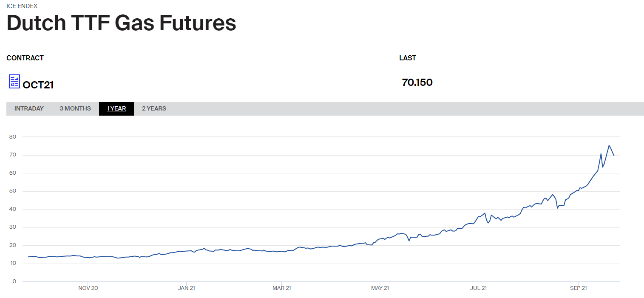Choose the JUL 21 x-axis label
Image resolution: width=644 pixels, height=298 pixels.
[x=478, y=288]
